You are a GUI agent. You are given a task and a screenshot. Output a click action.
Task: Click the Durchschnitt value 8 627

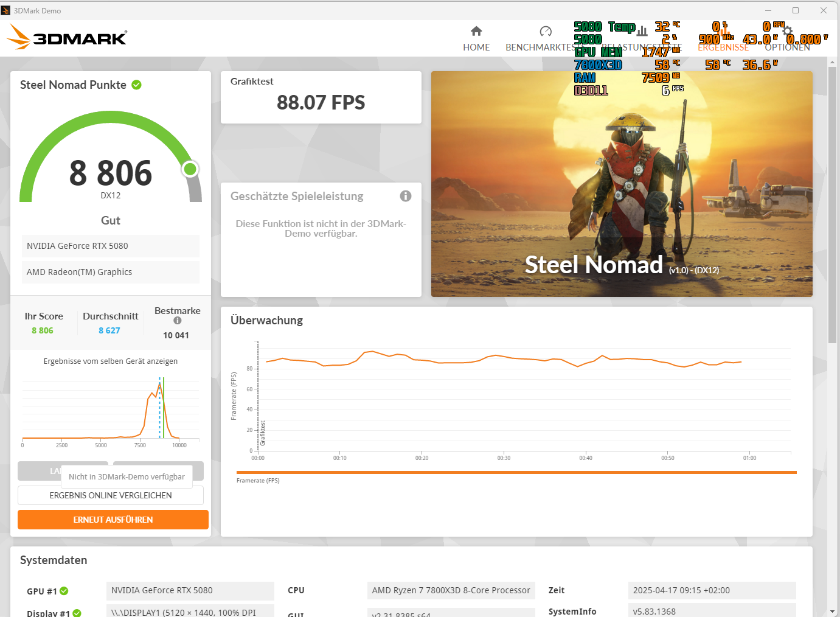click(109, 330)
